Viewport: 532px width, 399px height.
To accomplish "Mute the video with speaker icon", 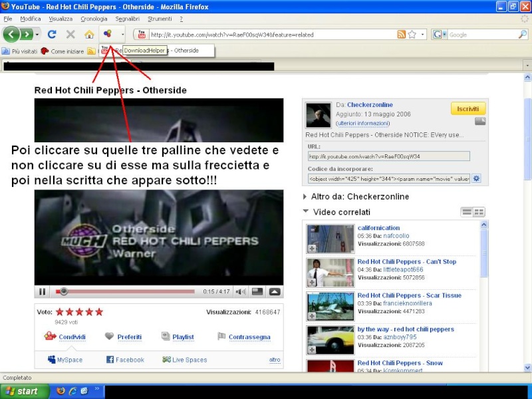I will (x=241, y=291).
